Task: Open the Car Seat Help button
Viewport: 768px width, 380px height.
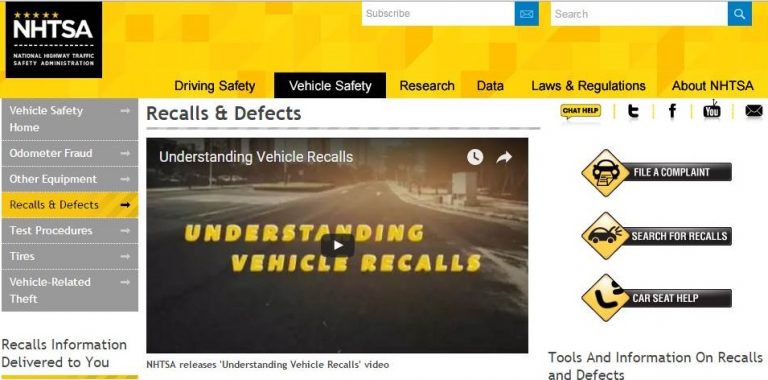Action: (x=656, y=298)
